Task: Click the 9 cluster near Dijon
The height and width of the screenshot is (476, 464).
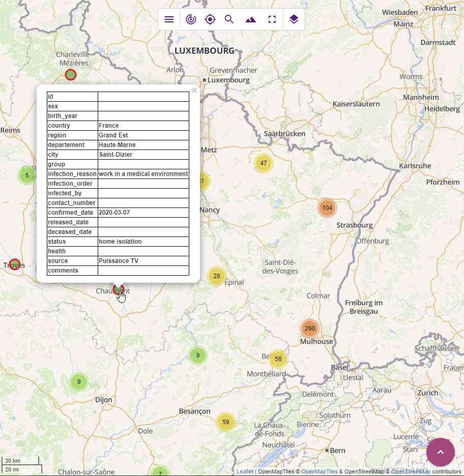Action: click(79, 382)
